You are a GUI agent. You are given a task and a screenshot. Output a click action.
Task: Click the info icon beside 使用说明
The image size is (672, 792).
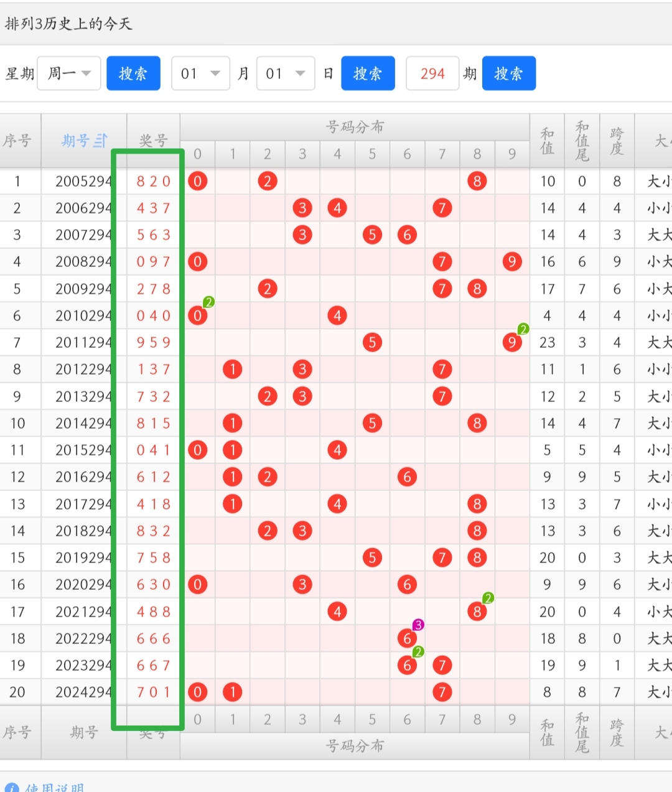[x=11, y=788]
